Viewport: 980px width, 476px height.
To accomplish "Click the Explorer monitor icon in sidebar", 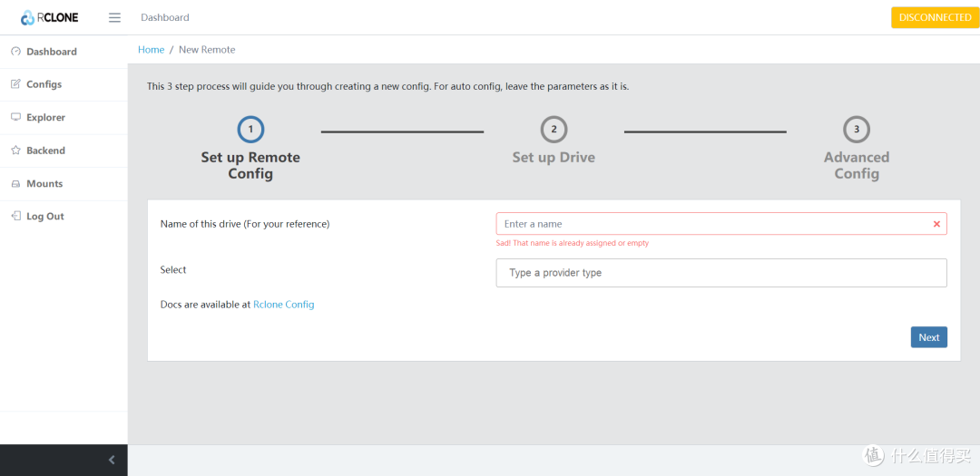I will (15, 118).
